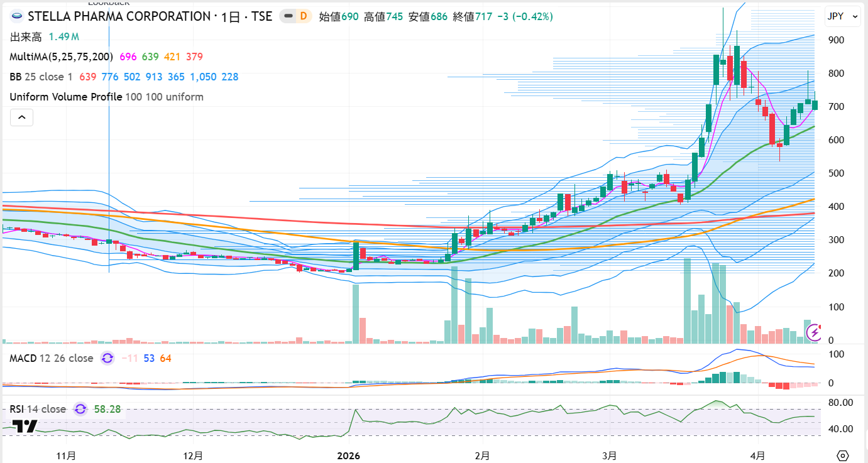The image size is (868, 463).
Task: Open the JPY currency dropdown
Action: 842,17
